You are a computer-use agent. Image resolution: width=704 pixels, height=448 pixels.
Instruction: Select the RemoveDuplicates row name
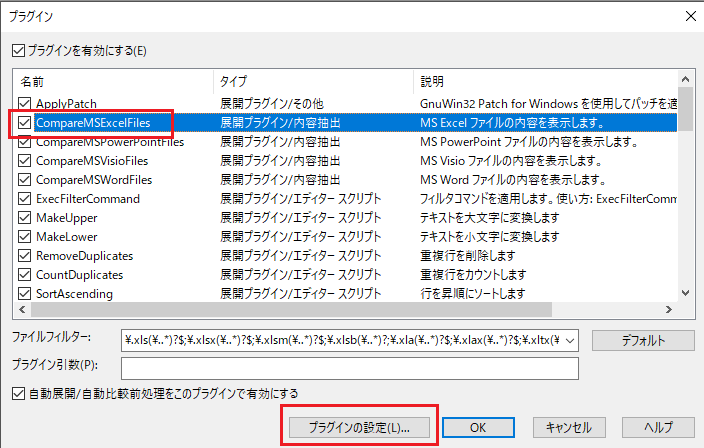[x=84, y=255]
